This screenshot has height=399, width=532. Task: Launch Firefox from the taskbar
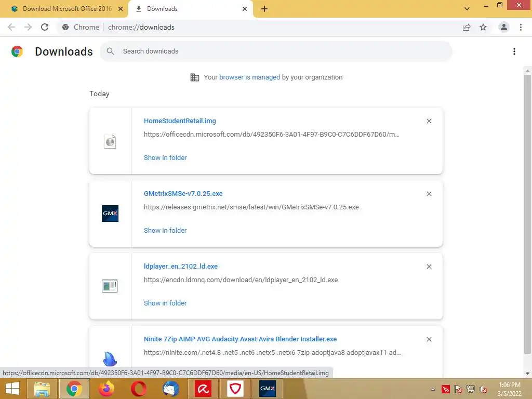[106, 389]
